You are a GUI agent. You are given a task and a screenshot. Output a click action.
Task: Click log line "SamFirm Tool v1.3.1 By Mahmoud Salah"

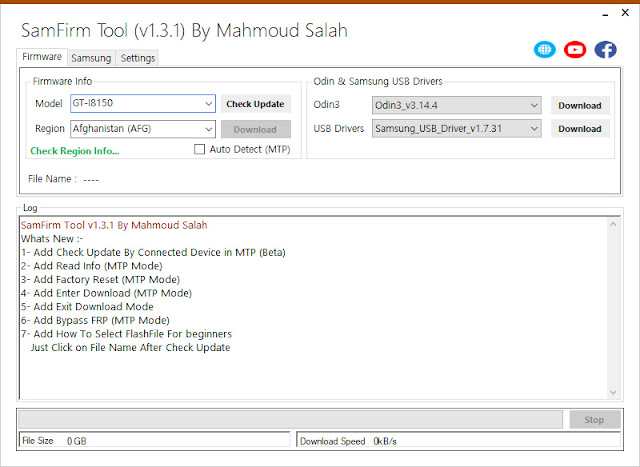[114, 225]
